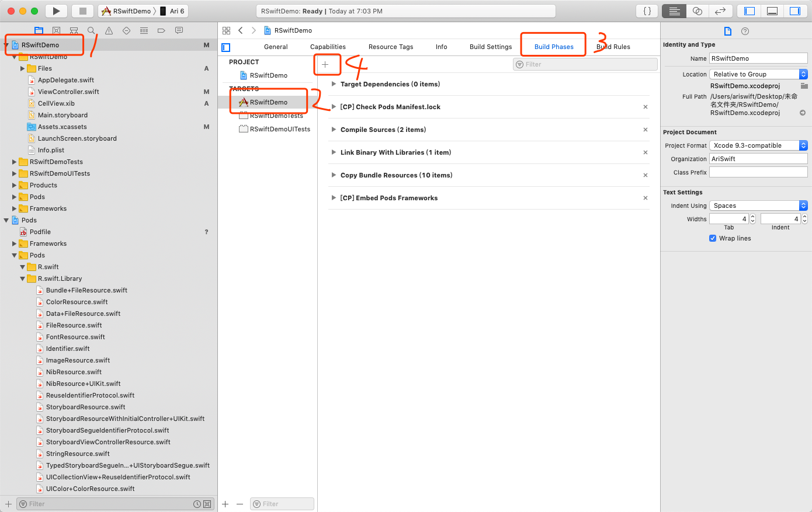Open the Project Format dropdown
The width and height of the screenshot is (812, 512).
click(758, 145)
